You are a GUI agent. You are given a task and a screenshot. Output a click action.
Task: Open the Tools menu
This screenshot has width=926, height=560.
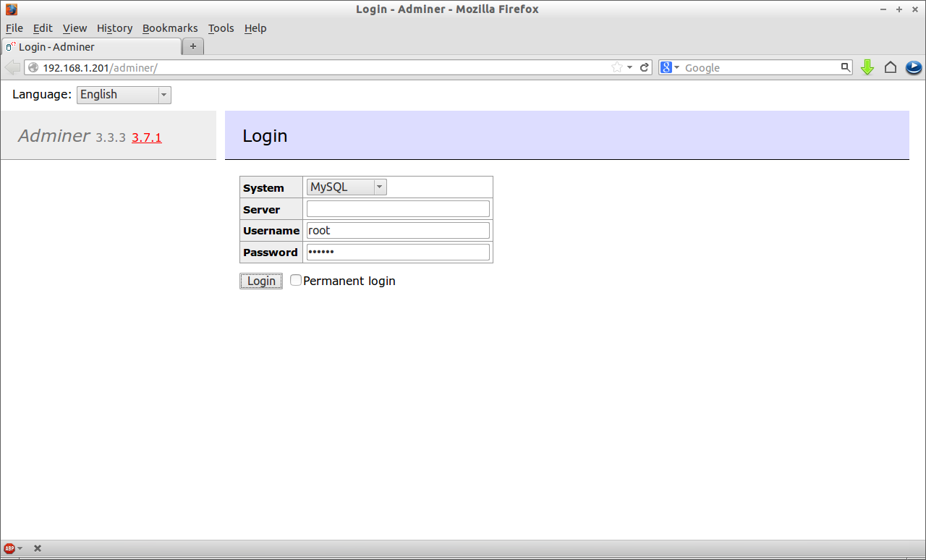(x=221, y=28)
